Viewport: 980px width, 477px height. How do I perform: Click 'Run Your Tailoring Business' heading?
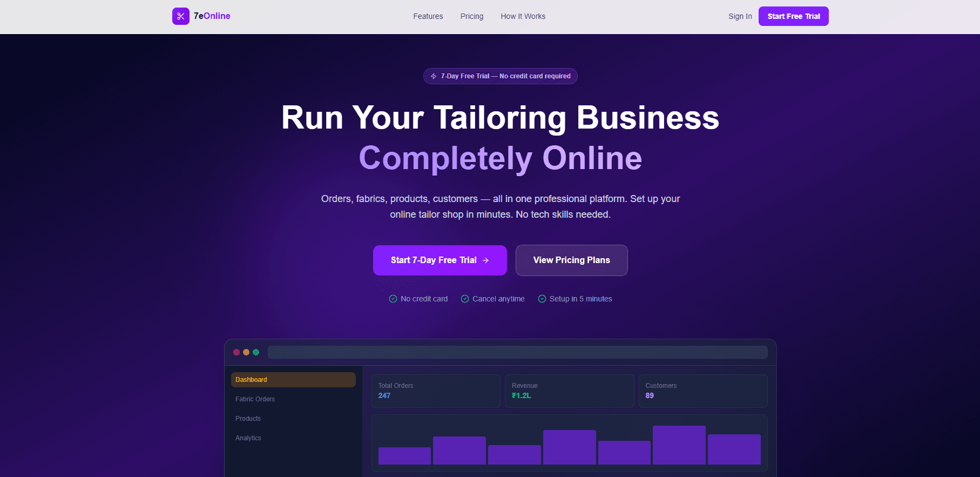click(501, 118)
